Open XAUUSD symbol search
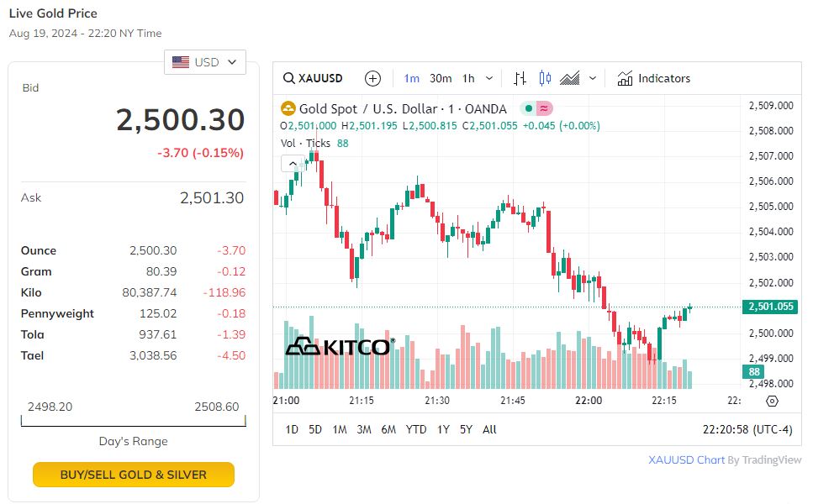Image resolution: width=813 pixels, height=504 pixels. point(313,78)
